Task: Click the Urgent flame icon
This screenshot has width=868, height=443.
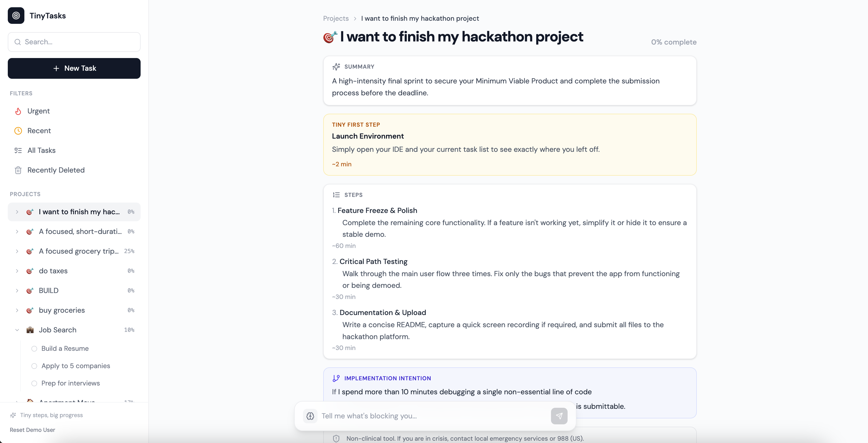Action: tap(18, 111)
